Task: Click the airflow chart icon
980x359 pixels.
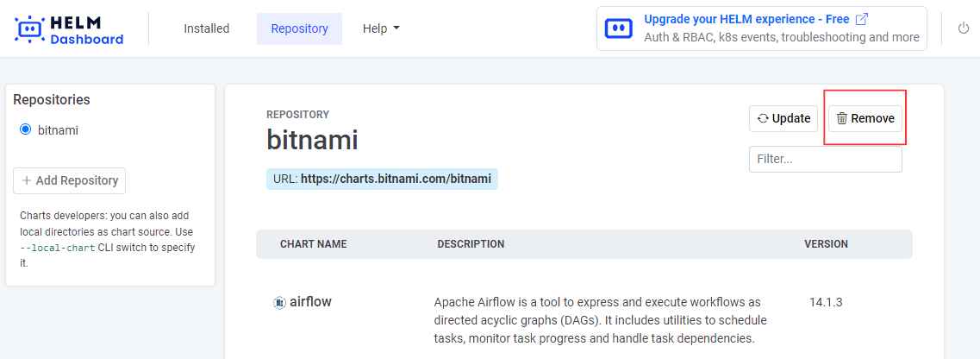Action: (279, 303)
